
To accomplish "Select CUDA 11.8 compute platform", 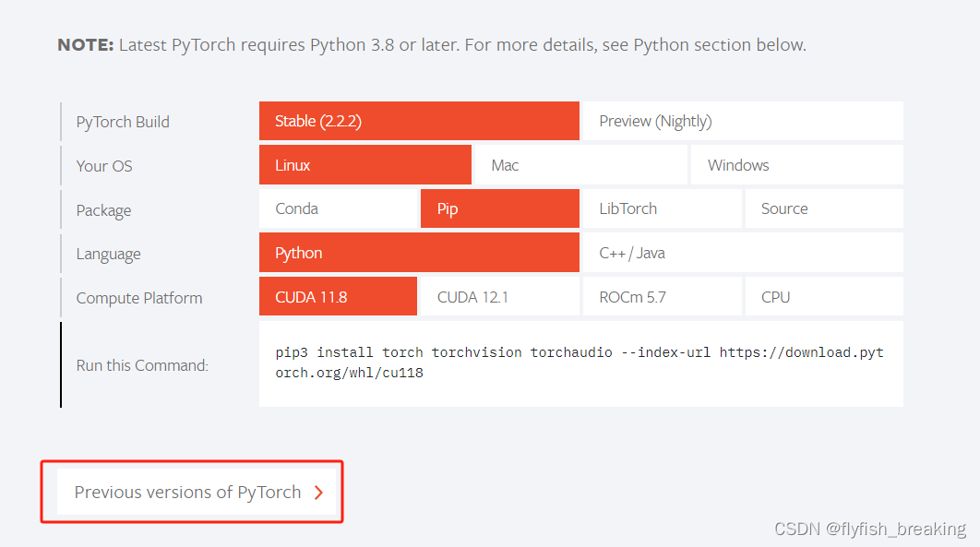I will coord(338,297).
